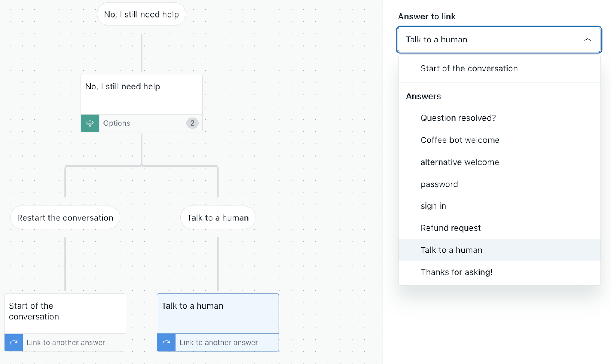Choose the password answer option
This screenshot has height=364, width=611.
pyautogui.click(x=439, y=184)
